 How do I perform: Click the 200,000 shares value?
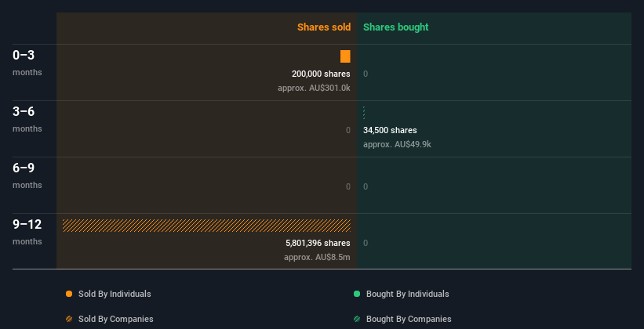point(321,74)
